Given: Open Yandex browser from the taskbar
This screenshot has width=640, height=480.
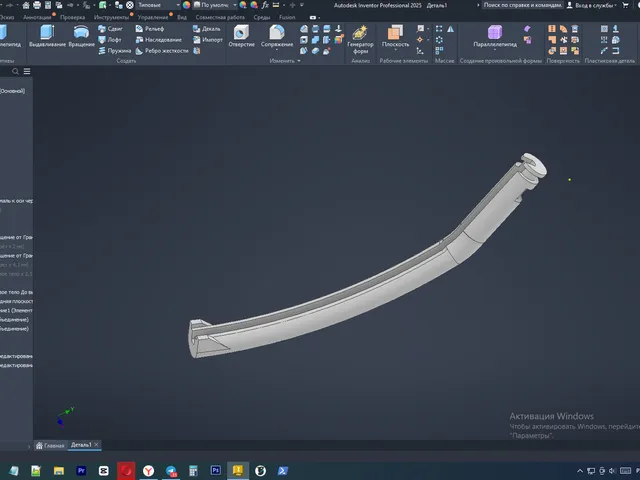Looking at the screenshot, I should 148,471.
